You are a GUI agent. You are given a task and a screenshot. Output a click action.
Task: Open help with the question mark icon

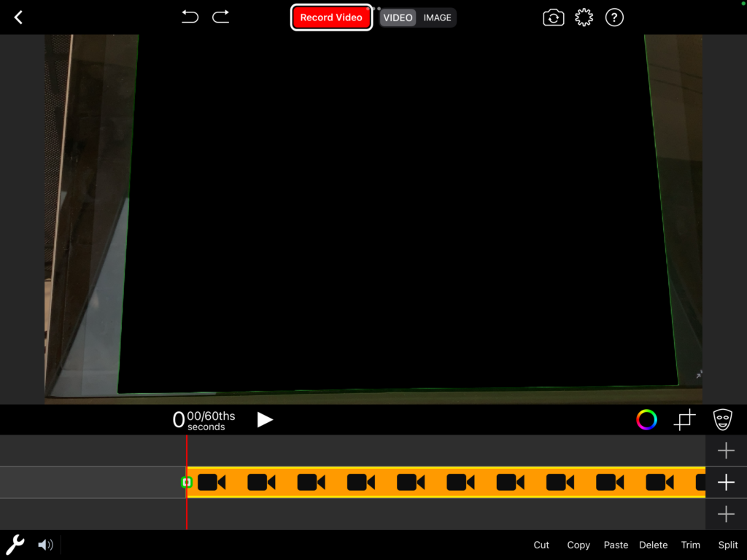614,17
